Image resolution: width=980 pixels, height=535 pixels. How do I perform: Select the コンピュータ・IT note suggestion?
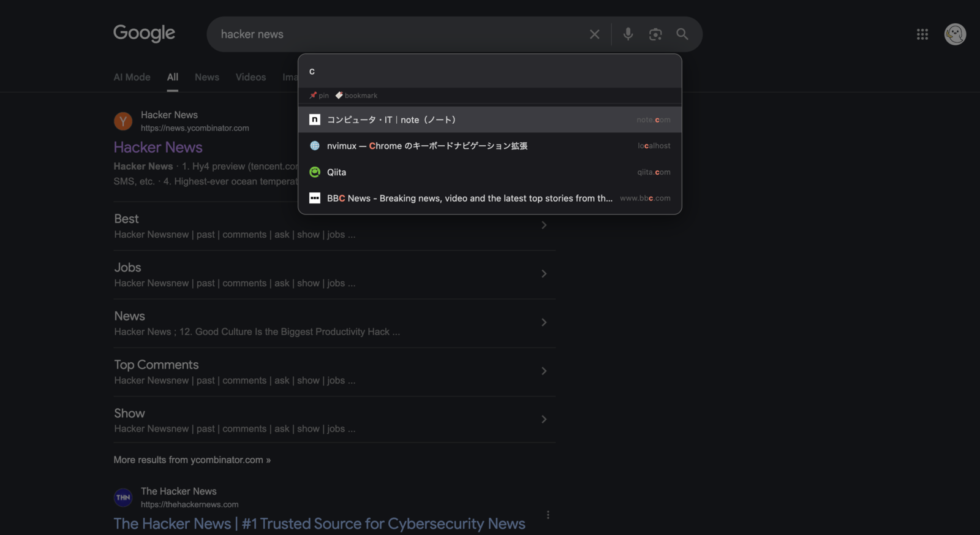(x=489, y=120)
